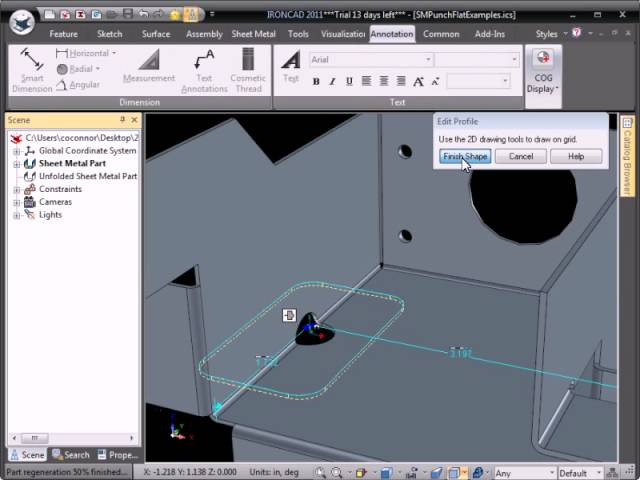The image size is (640, 480).
Task: Click the help icon next to Styles
Action: pyautogui.click(x=576, y=33)
